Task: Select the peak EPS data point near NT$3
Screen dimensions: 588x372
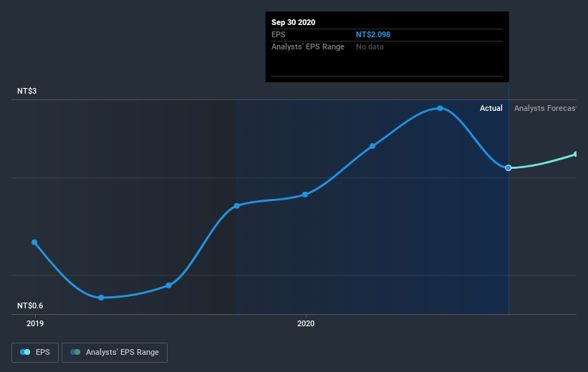Action: click(440, 108)
